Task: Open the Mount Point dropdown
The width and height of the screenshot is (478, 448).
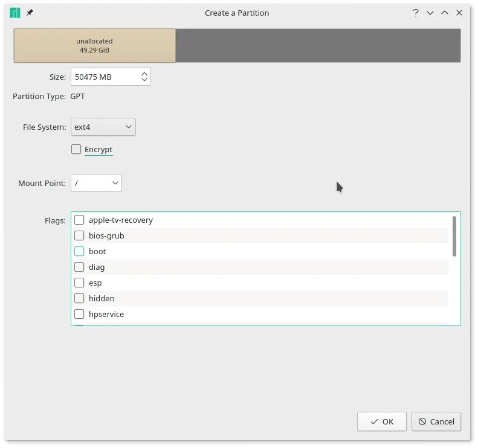Action: (96, 183)
